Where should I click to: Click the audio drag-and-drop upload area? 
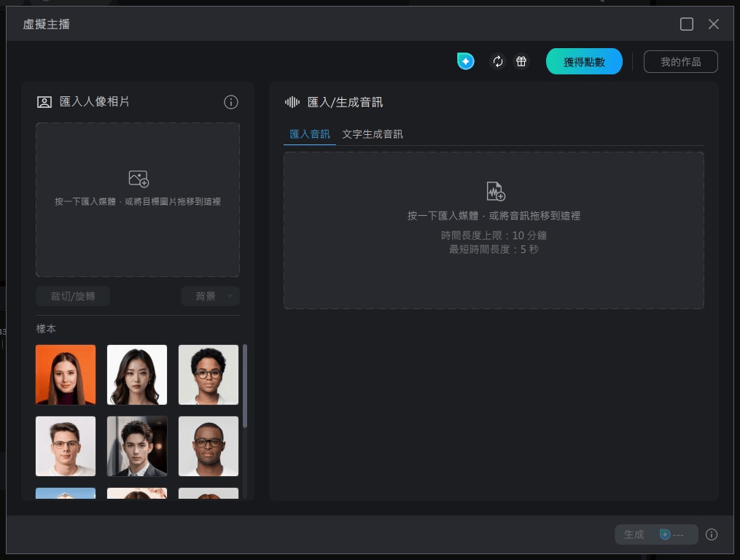click(x=494, y=230)
